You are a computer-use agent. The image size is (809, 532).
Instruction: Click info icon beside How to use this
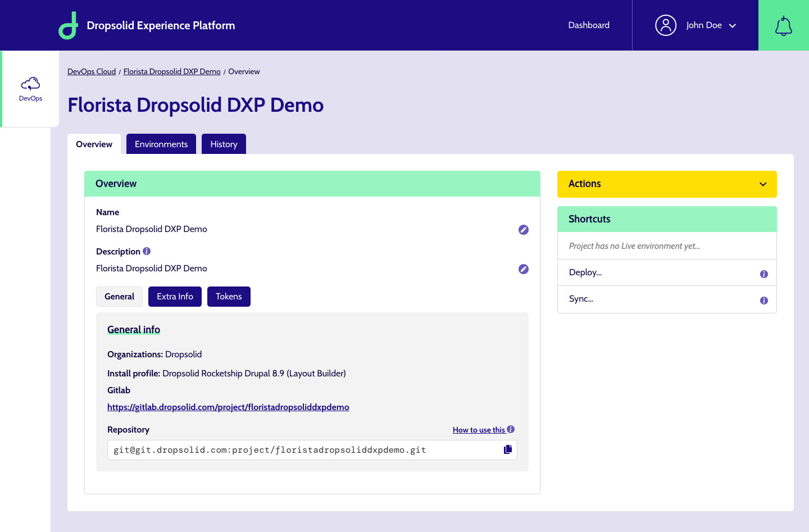click(511, 429)
